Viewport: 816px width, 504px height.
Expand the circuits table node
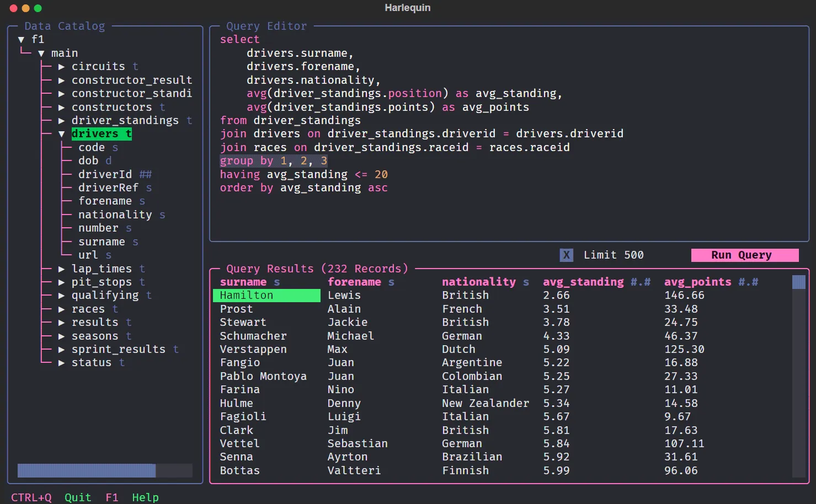coord(62,66)
